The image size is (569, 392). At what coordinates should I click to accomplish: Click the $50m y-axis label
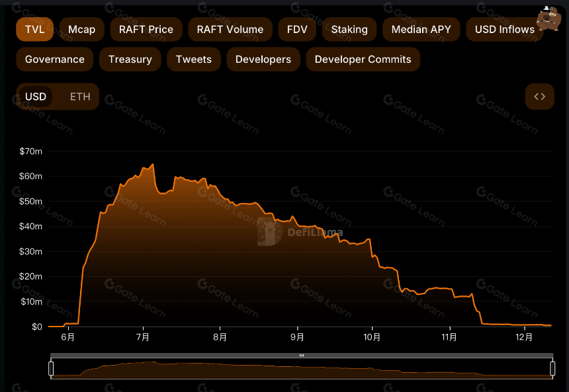click(31, 201)
